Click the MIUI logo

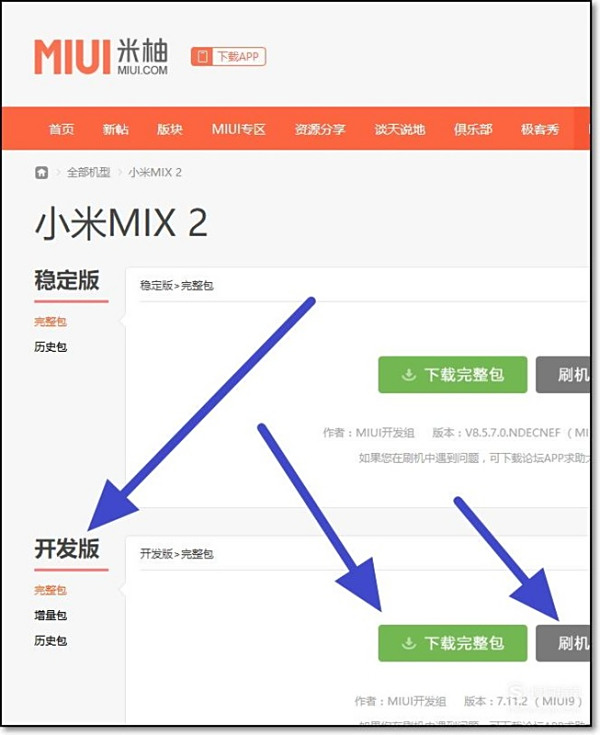(x=101, y=57)
